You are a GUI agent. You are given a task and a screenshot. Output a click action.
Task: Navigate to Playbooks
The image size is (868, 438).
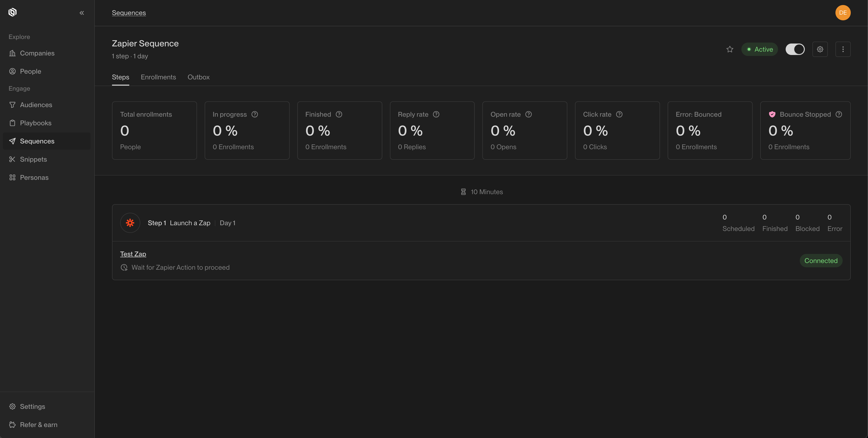(x=35, y=123)
